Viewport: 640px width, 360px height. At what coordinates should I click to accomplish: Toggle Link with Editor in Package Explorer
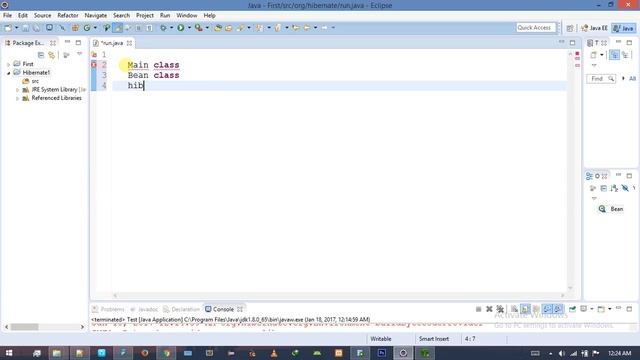coord(51,55)
